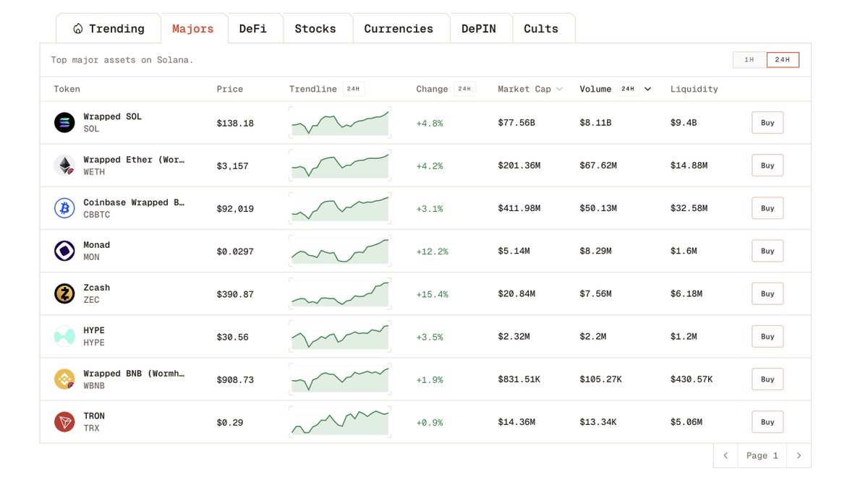Open the Stocks tab

[x=315, y=29]
